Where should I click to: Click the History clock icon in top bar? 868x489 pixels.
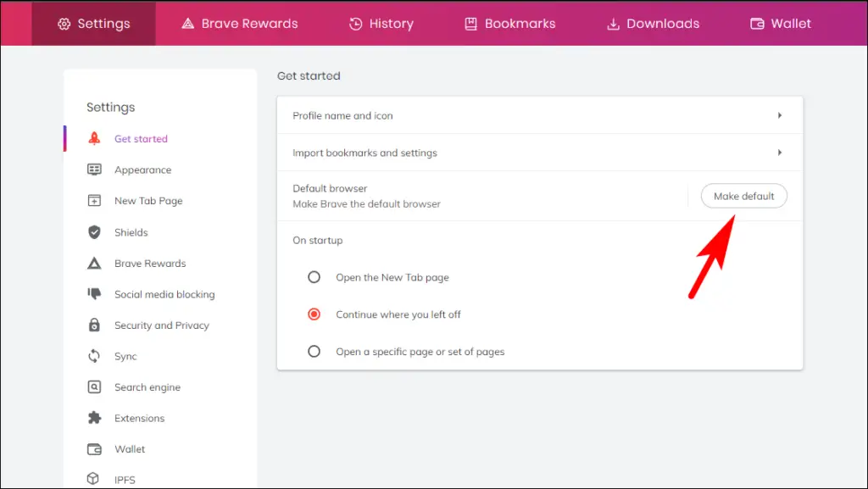tap(355, 24)
